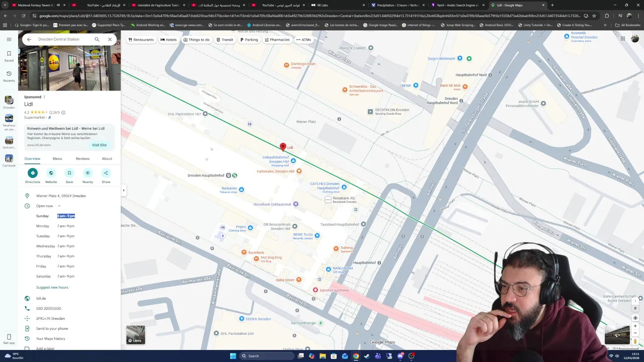Image resolution: width=644 pixels, height=362 pixels.
Task: Click the Get app sidebar icon
Action: pyautogui.click(x=9, y=339)
